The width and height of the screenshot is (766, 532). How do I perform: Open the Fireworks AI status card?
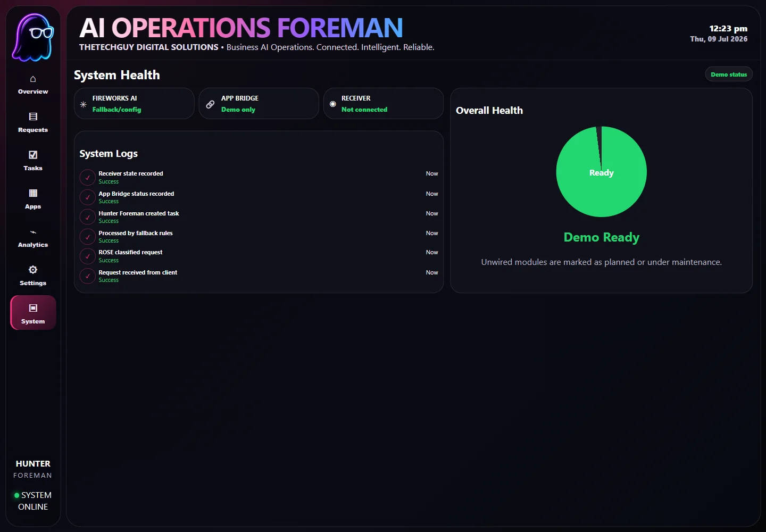click(134, 104)
